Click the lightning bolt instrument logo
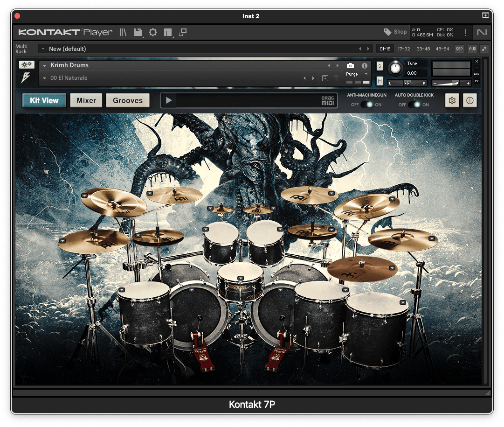This screenshot has width=504, height=427. pyautogui.click(x=26, y=77)
